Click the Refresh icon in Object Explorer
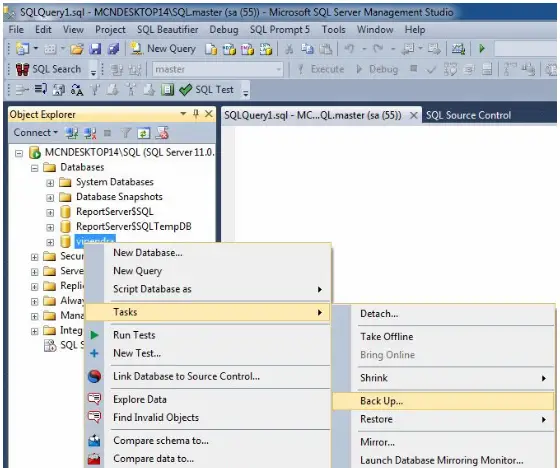The width and height of the screenshot is (560, 468). pyautogui.click(x=144, y=133)
